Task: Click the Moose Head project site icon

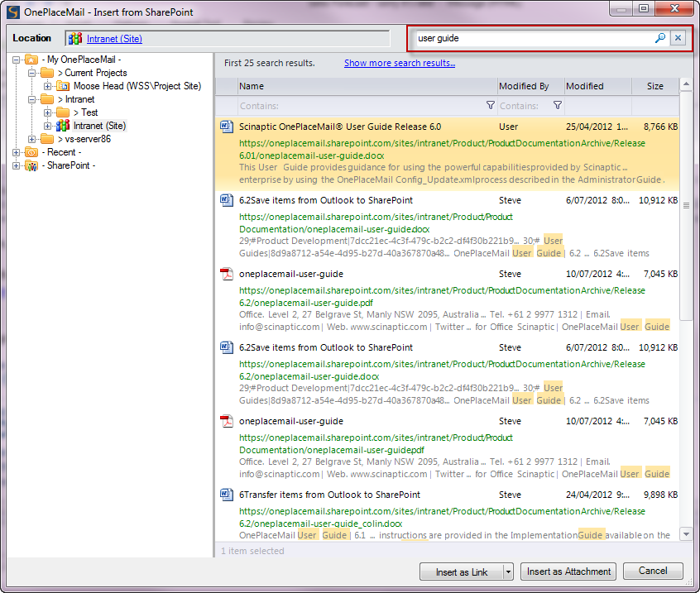Action: tap(63, 86)
